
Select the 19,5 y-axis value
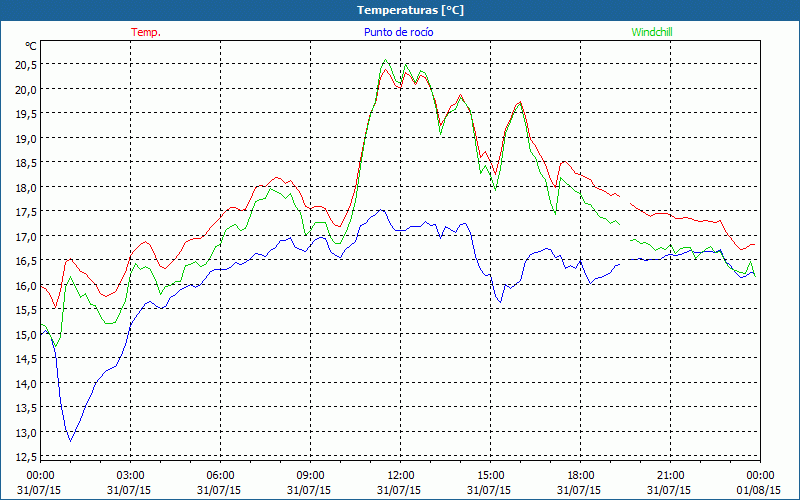click(25, 114)
